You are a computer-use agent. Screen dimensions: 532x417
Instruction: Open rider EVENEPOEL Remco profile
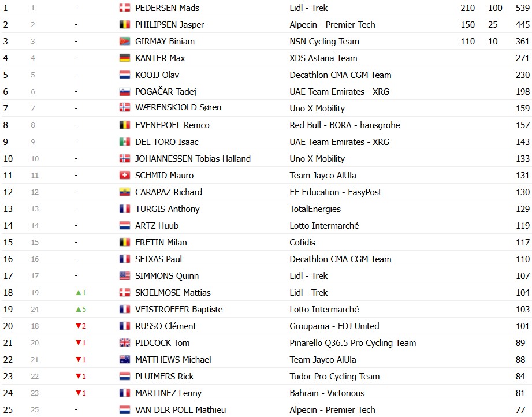pos(172,125)
